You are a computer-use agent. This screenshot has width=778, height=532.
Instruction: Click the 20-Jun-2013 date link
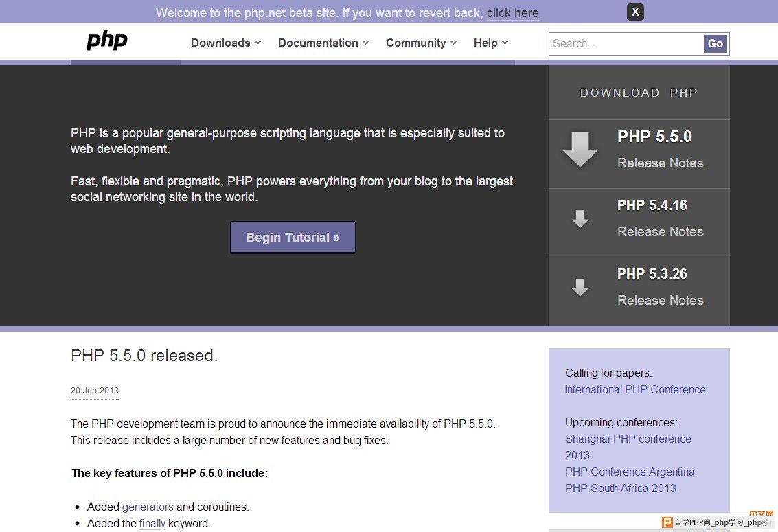tap(95, 391)
